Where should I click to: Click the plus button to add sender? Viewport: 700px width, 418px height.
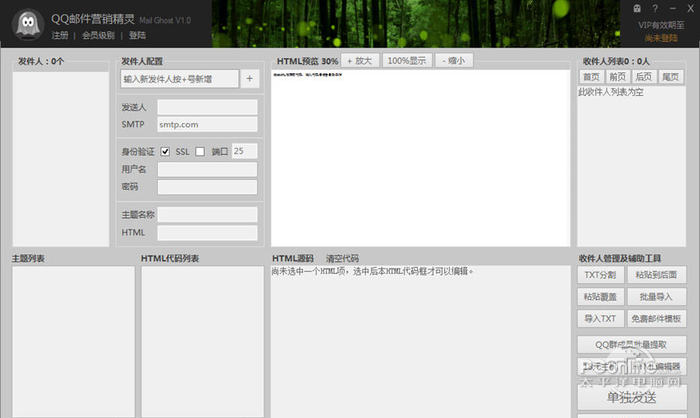pyautogui.click(x=250, y=79)
